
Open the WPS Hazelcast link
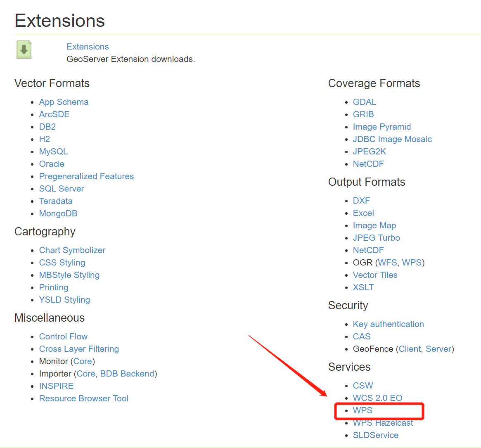(383, 423)
